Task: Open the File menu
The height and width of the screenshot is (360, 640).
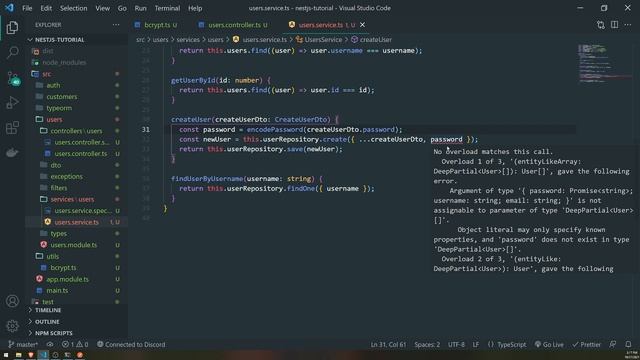Action: 27,8
